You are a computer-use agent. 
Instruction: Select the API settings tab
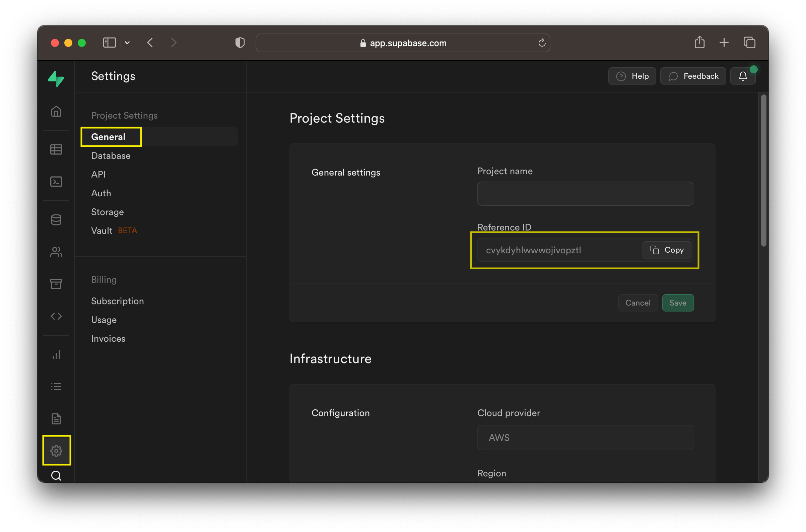[98, 174]
